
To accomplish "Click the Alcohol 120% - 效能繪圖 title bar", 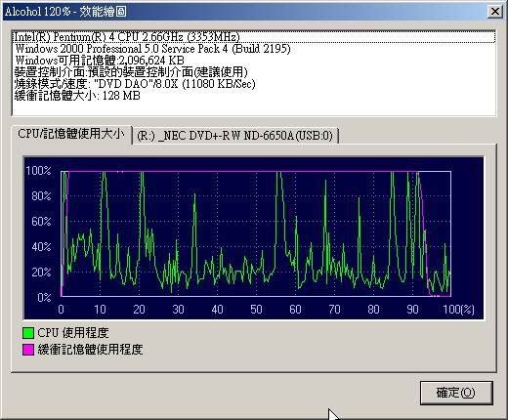I will point(244,12).
